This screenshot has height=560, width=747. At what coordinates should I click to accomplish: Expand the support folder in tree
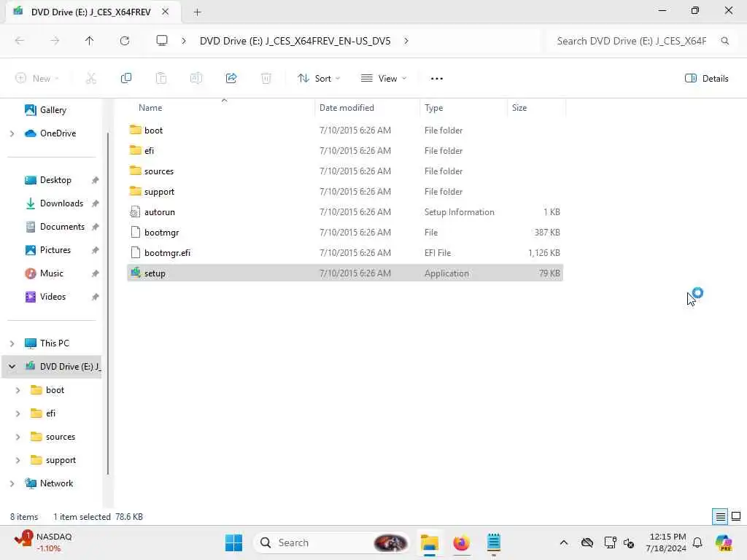tap(18, 461)
